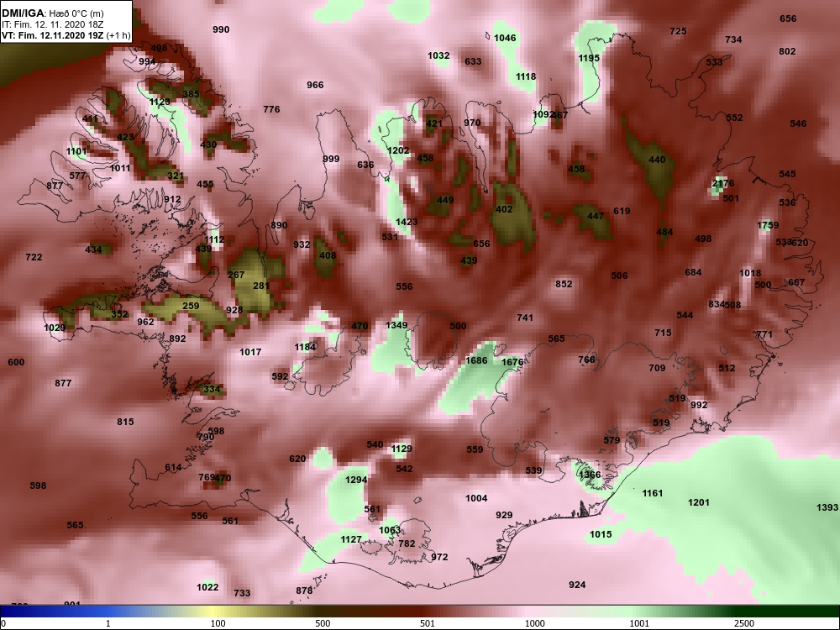Click the map value 999
The height and width of the screenshot is (630, 840).
point(331,159)
